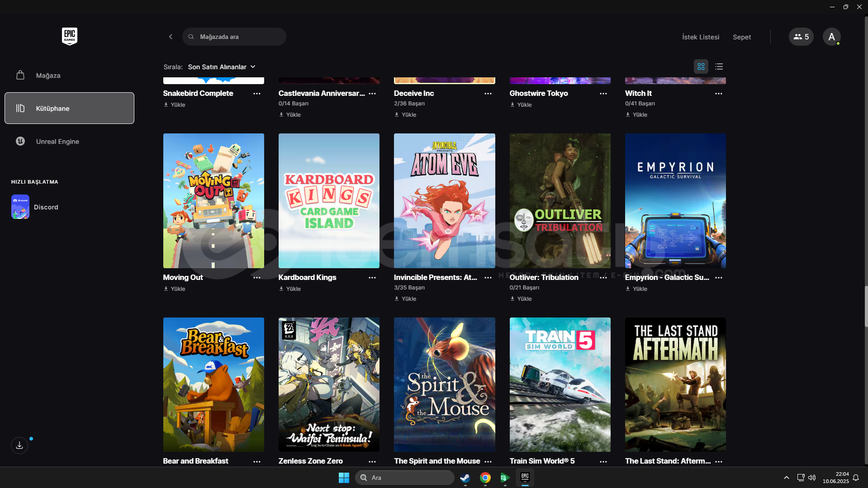Click the 3/35 Başarı achievements text
This screenshot has height=488, width=868.
(409, 288)
